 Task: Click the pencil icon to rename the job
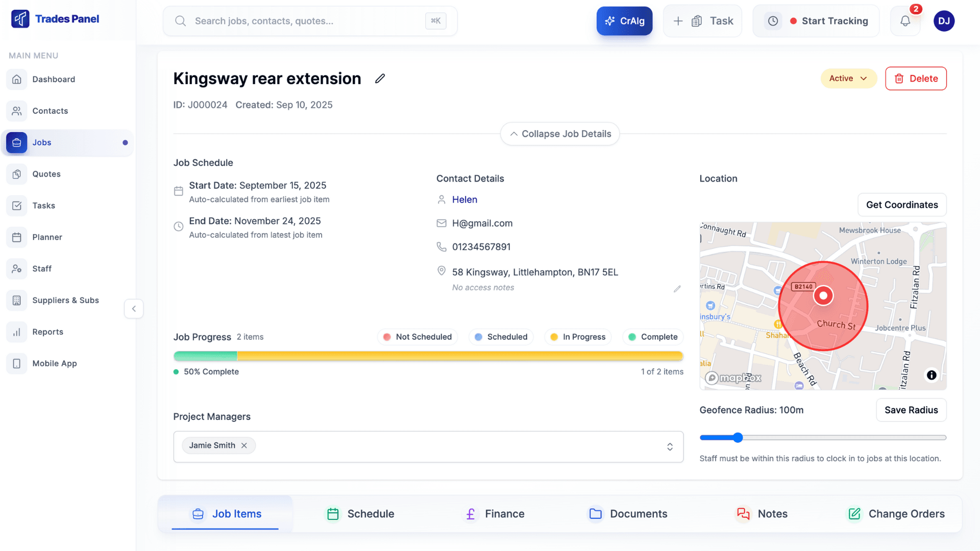point(380,79)
